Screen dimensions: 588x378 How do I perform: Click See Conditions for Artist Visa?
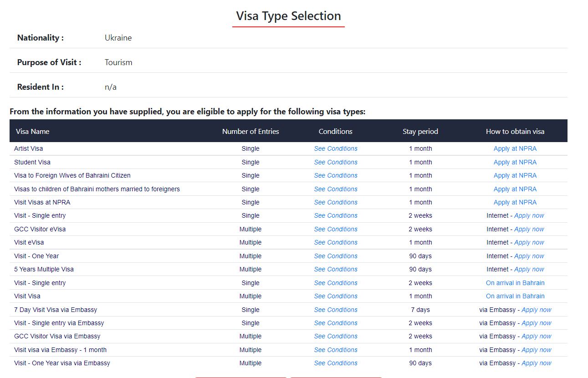pos(335,148)
